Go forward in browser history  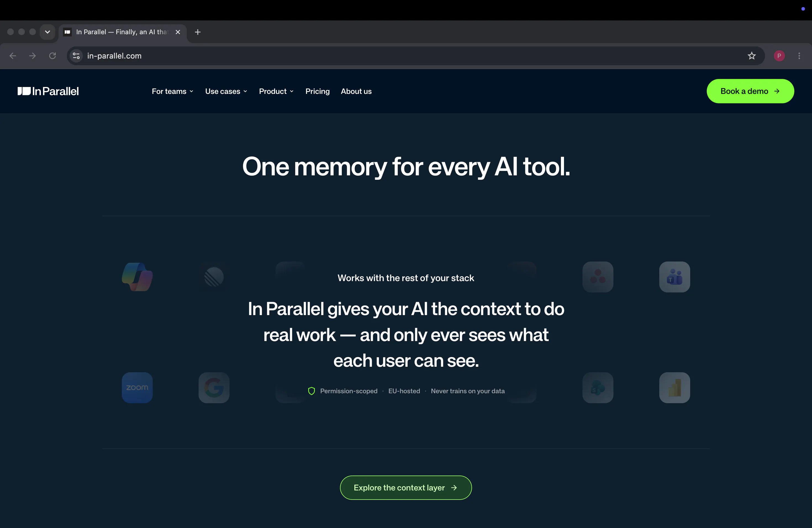(x=32, y=56)
